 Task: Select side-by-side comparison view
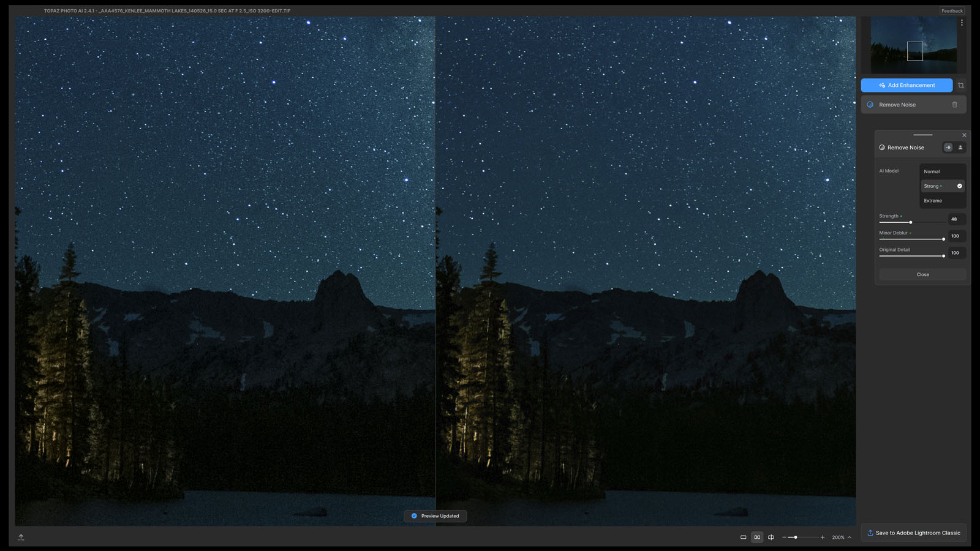coord(757,538)
